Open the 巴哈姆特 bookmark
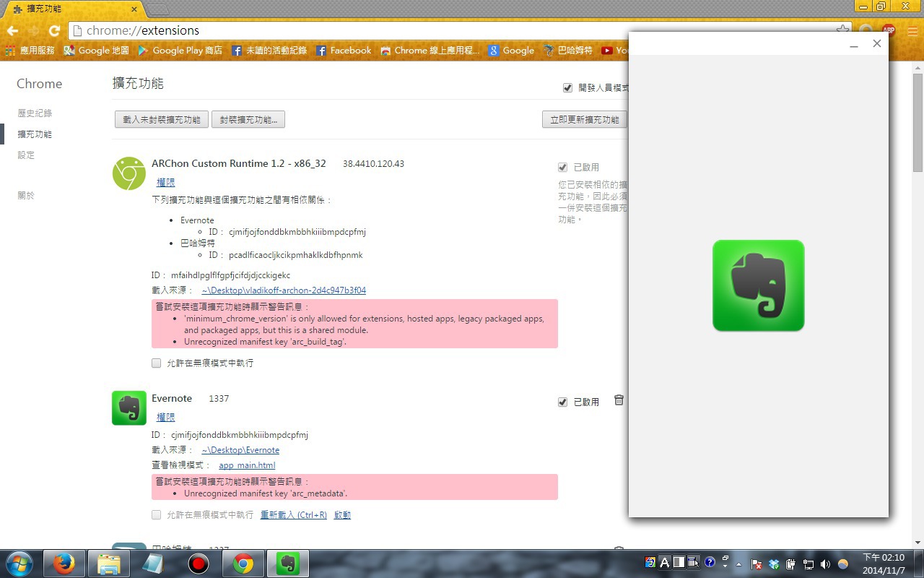The width and height of the screenshot is (924, 578). [568, 51]
